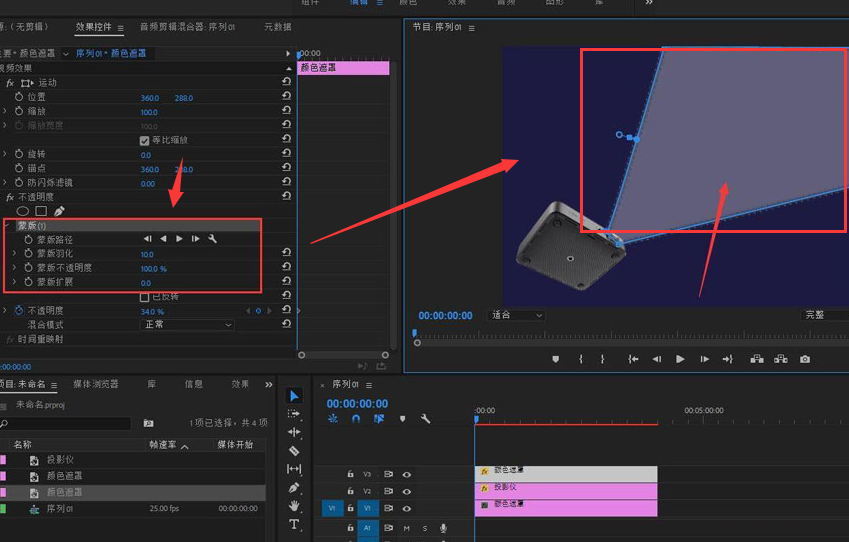Click the ellipse mask tool under opacity
This screenshot has width=849, height=542.
pos(23,211)
